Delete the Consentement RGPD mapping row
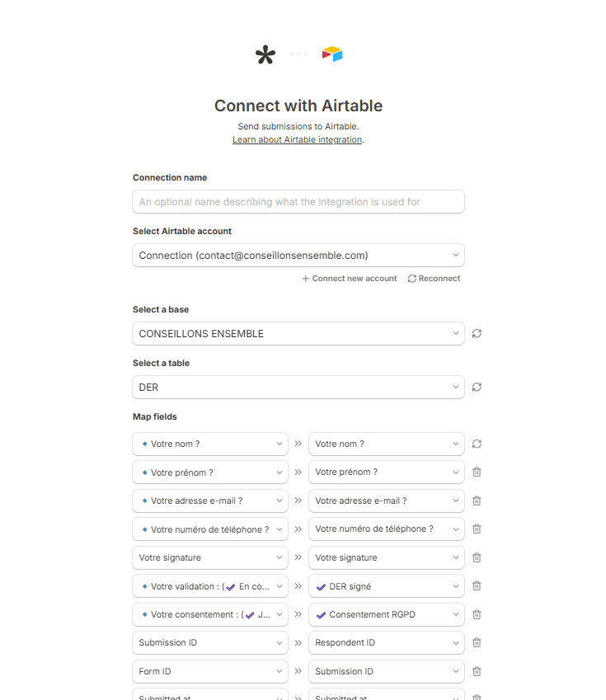The image size is (606, 700). coord(477,614)
